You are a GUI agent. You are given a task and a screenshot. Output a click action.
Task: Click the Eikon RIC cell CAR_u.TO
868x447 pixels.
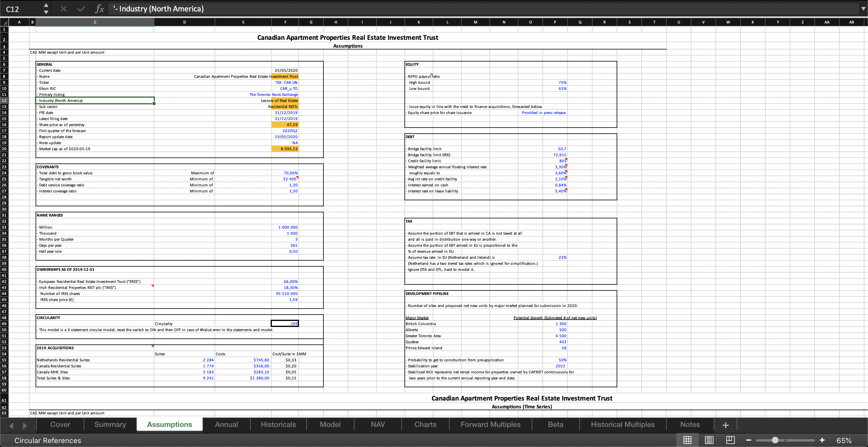(x=285, y=89)
